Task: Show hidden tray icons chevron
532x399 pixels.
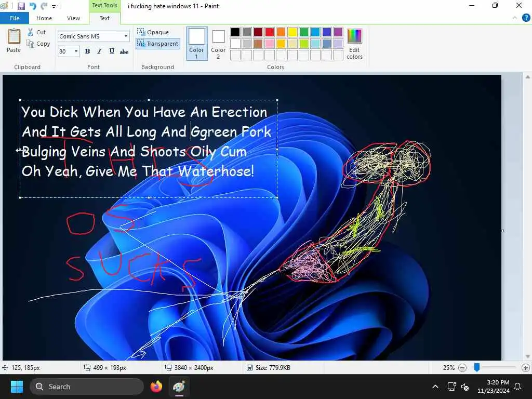Action: tap(435, 387)
